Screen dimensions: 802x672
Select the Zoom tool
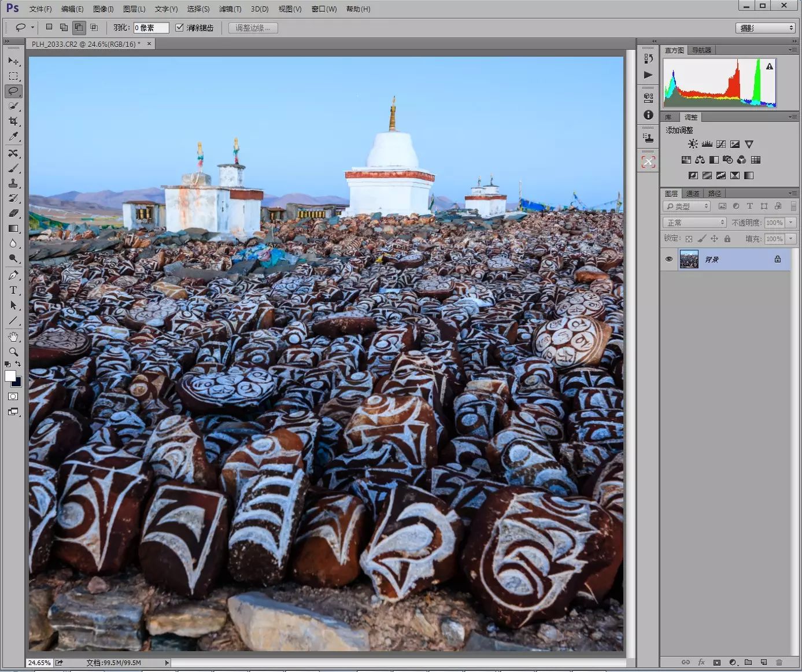(x=13, y=352)
